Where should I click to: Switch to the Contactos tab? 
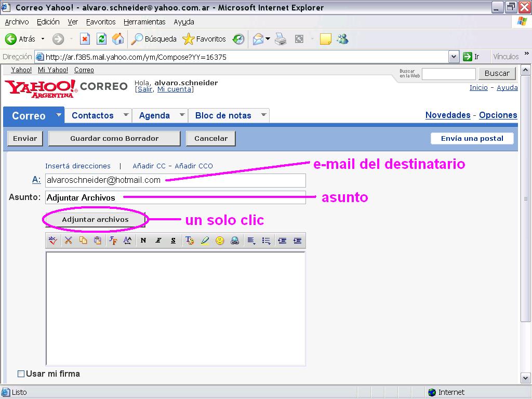coord(92,115)
